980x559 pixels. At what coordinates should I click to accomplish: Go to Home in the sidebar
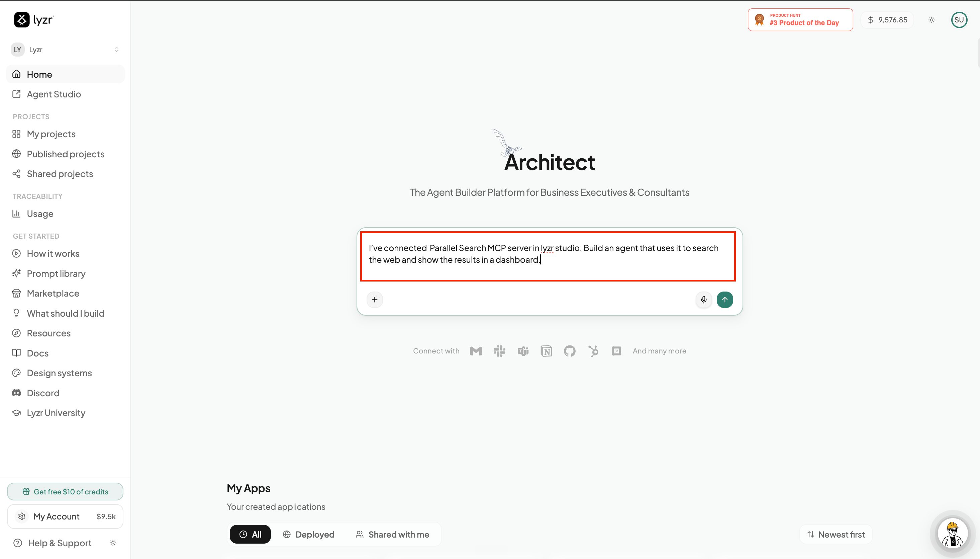click(x=65, y=74)
